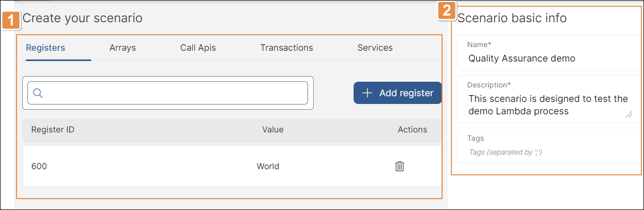
Task: Go to the Transactions tab
Action: pyautogui.click(x=287, y=48)
